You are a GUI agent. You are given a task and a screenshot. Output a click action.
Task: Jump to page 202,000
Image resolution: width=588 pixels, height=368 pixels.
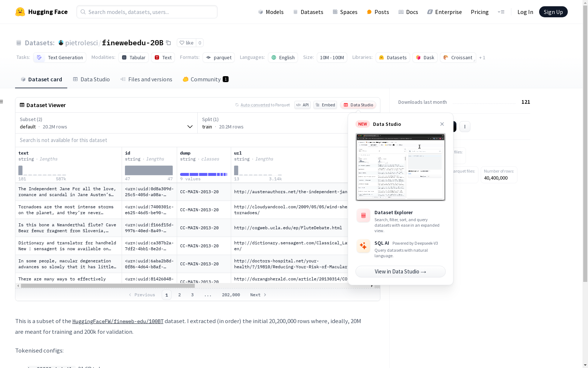click(231, 295)
